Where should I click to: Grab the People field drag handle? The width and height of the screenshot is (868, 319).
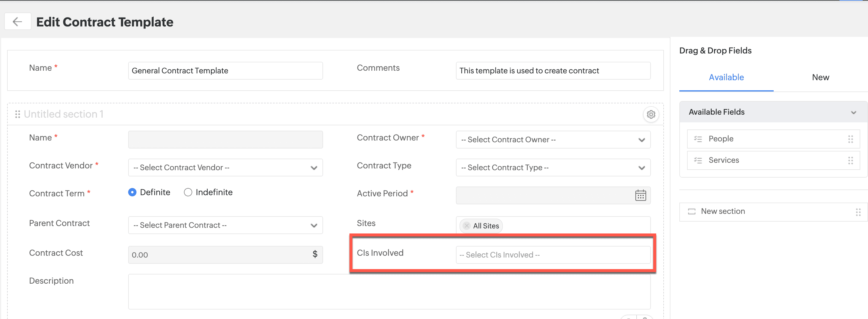pos(850,139)
